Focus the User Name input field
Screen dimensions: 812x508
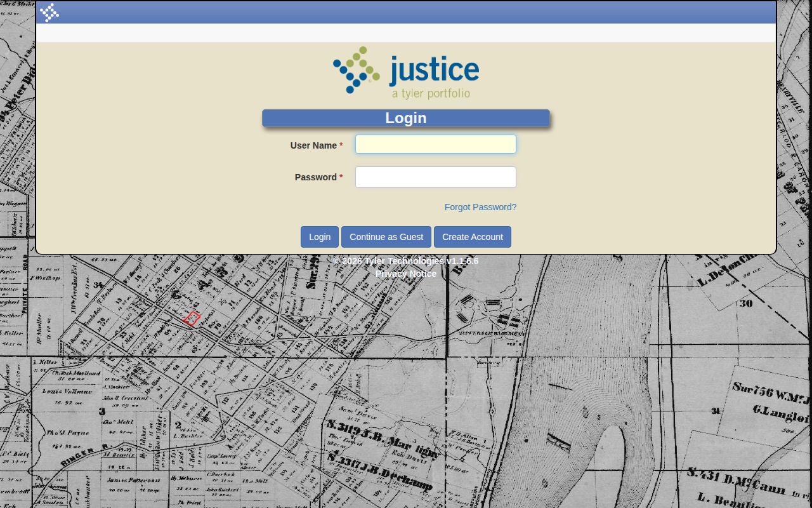tap(436, 144)
